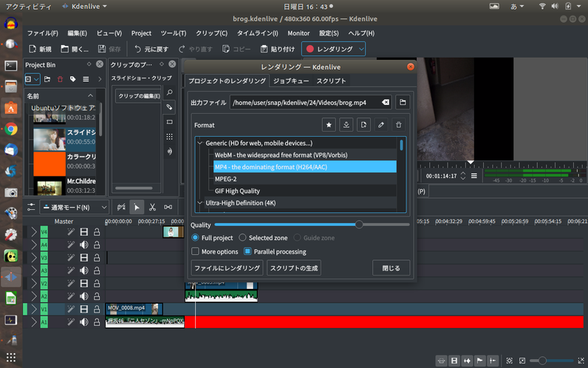Image resolution: width=588 pixels, height=368 pixels.
Task: Delete render profile with trash icon
Action: 399,125
